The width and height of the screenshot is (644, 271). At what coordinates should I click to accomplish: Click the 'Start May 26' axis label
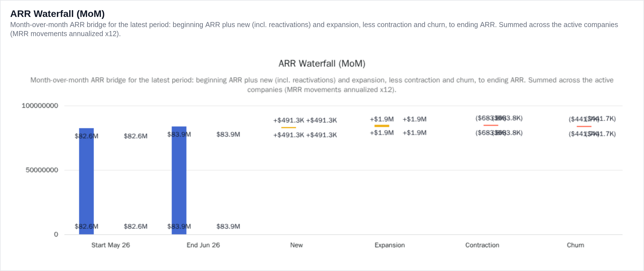pyautogui.click(x=111, y=245)
